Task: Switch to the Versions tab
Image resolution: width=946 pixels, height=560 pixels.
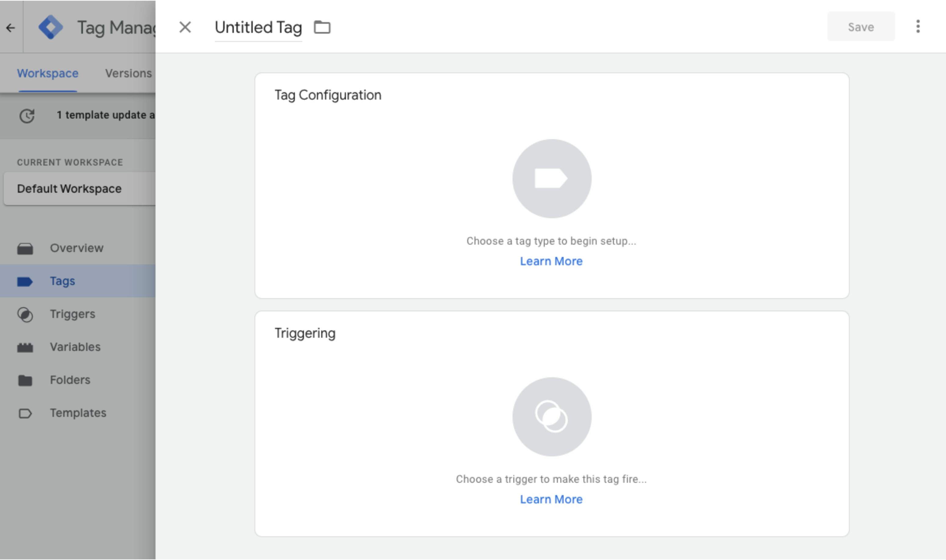Action: pos(128,73)
